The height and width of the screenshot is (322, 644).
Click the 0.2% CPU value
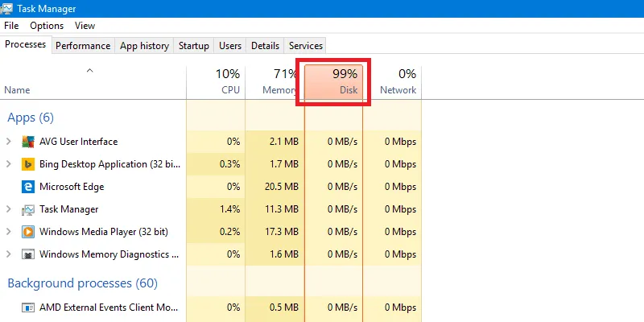(230, 232)
